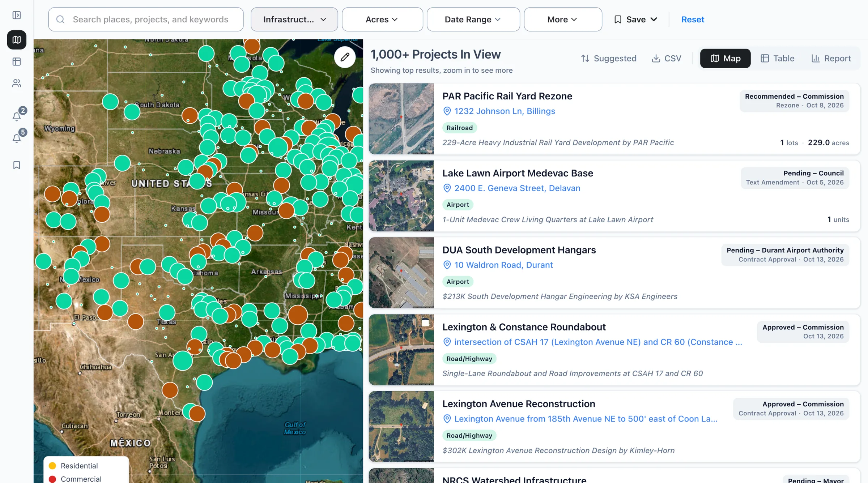Screen dimensions: 868x483
Task: Open the map view sidebar icon
Action: 17,40
